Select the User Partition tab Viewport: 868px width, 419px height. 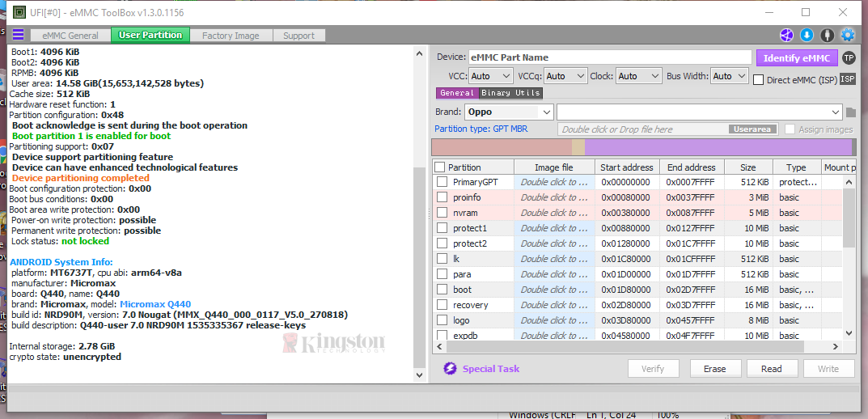coord(150,35)
